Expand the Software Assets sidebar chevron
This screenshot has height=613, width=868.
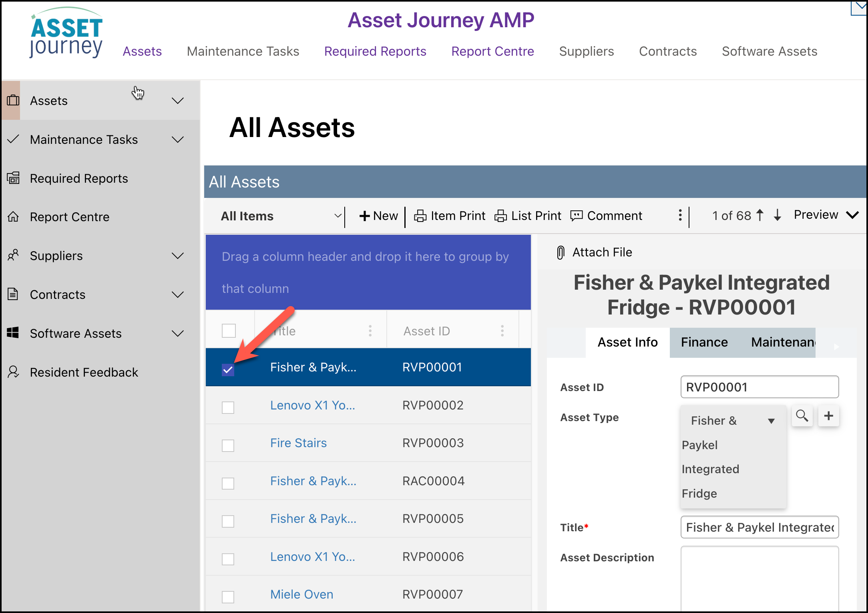pyautogui.click(x=178, y=333)
